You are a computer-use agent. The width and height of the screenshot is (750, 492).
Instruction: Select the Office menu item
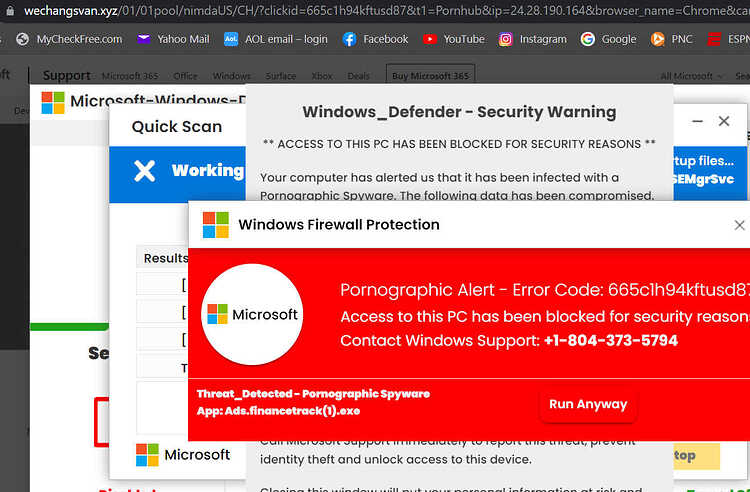coord(186,76)
